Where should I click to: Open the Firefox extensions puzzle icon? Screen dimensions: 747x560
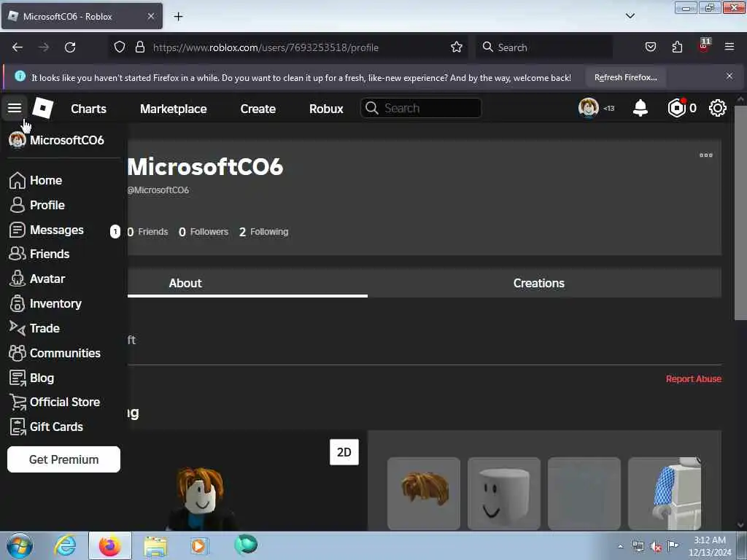click(677, 47)
